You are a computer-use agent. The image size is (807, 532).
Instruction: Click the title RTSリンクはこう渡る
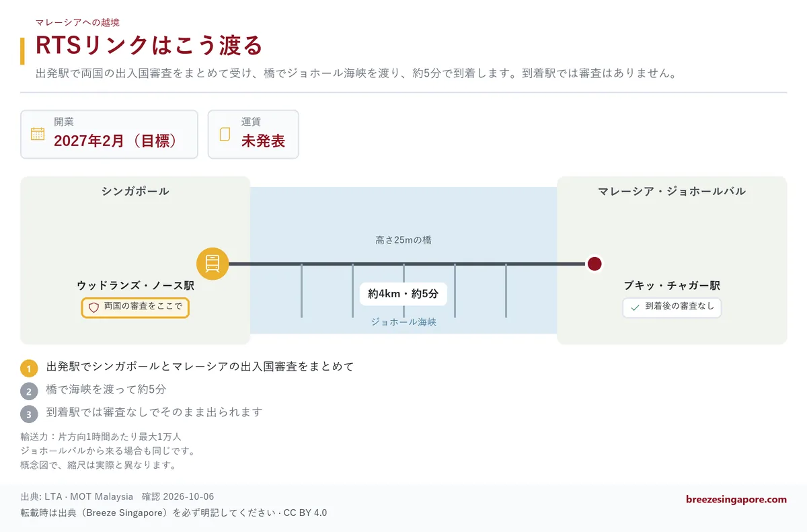point(149,46)
